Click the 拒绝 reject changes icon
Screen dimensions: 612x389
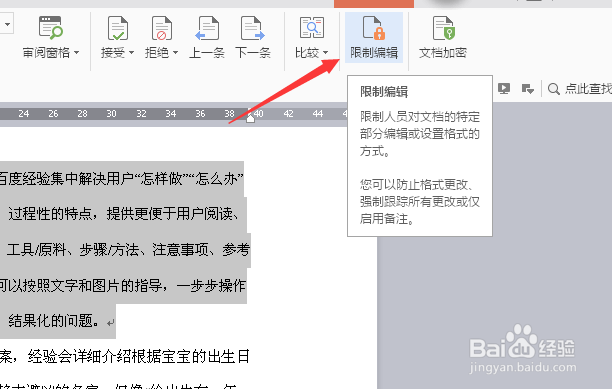[162, 28]
